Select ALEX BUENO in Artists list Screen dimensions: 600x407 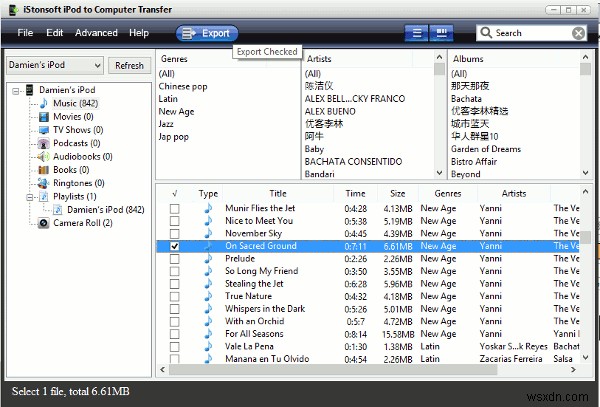(x=330, y=111)
